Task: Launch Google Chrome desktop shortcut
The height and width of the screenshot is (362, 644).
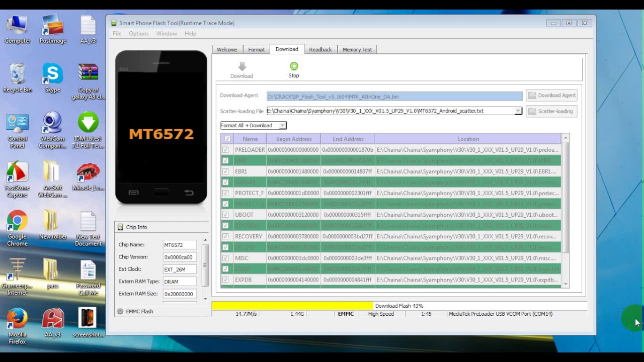Action: [x=18, y=229]
